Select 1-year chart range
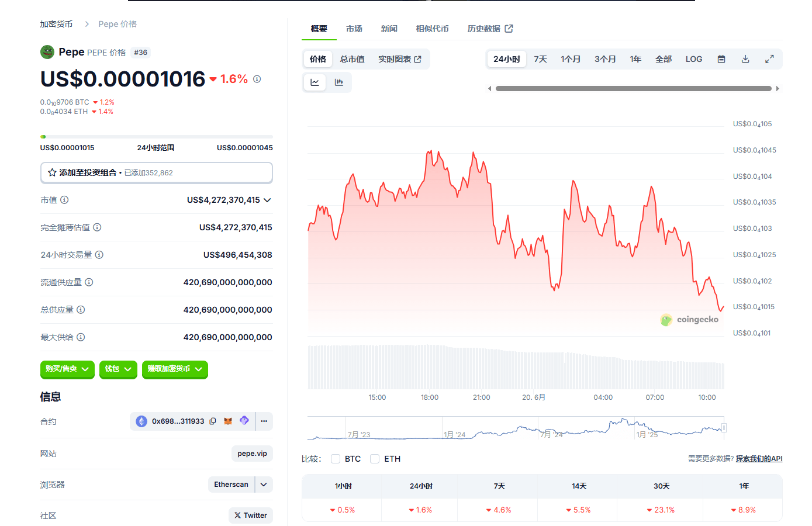Screen dimensions: 812x526 636,59
